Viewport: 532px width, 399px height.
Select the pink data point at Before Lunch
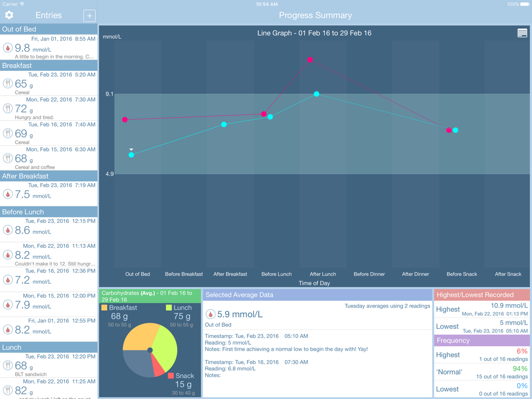(x=264, y=114)
